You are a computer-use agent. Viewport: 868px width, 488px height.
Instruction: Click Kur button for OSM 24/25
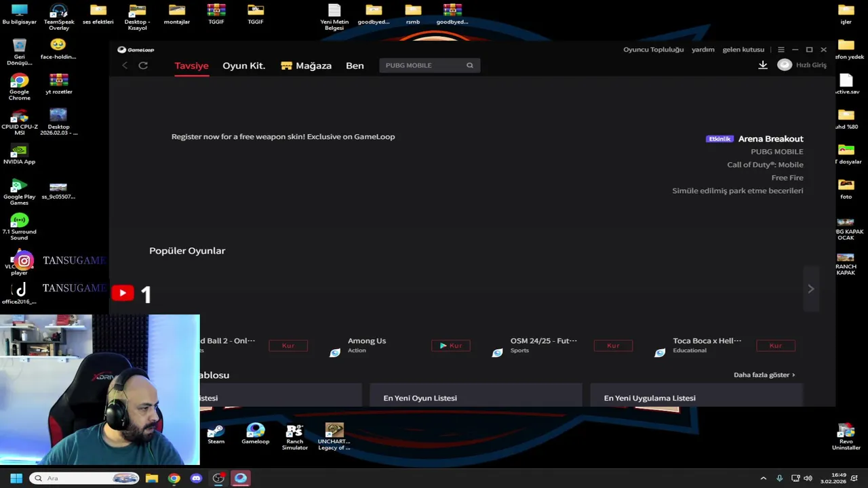[x=613, y=346]
